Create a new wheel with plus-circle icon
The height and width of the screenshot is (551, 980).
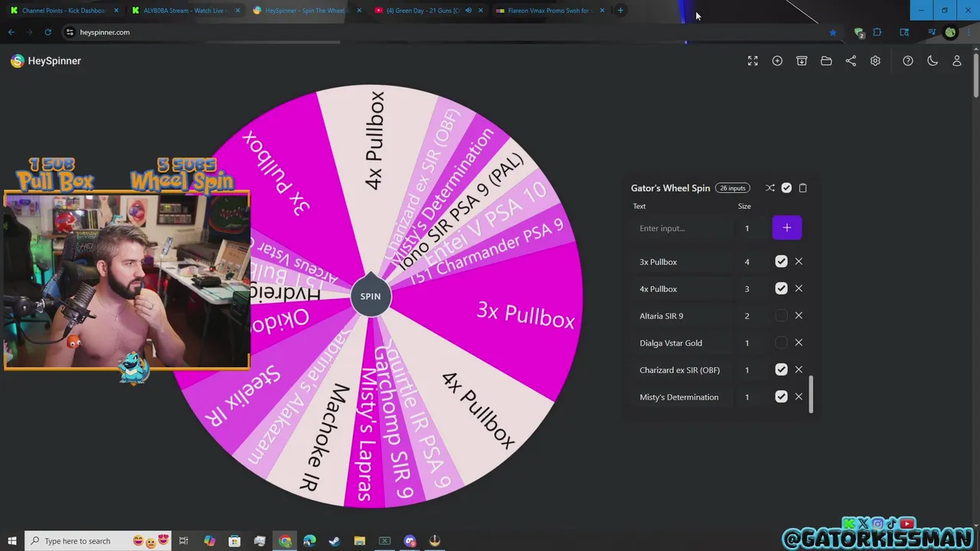tap(777, 61)
